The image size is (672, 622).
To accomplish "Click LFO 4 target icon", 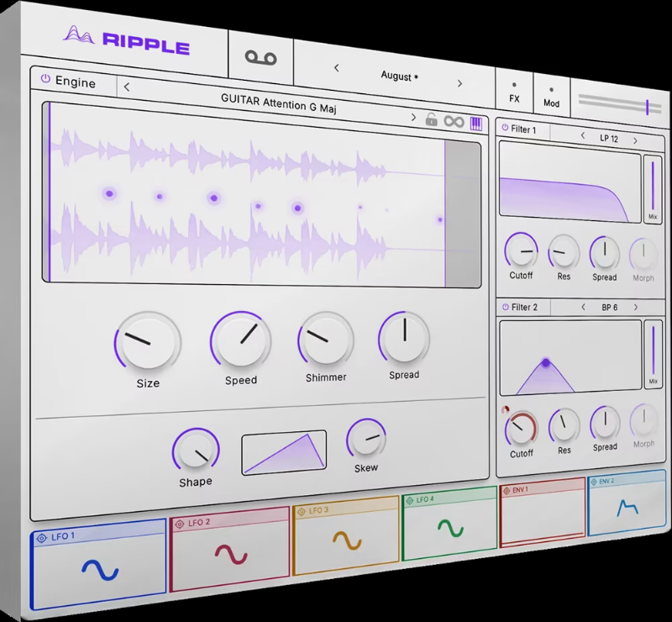I will tap(409, 501).
